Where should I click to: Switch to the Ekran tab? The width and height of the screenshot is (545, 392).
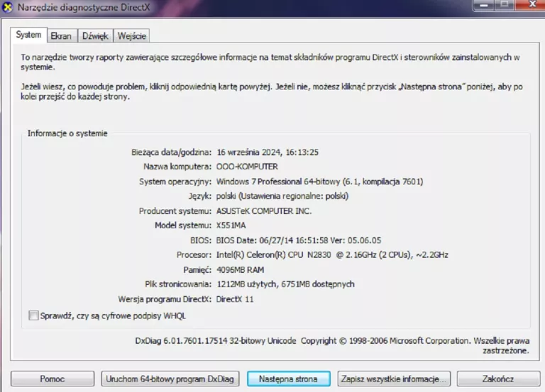[61, 35]
